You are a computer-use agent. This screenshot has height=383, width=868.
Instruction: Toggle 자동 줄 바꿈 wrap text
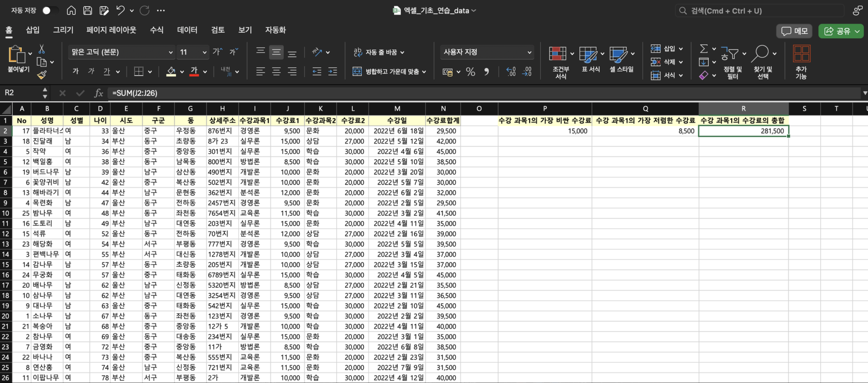coord(379,52)
